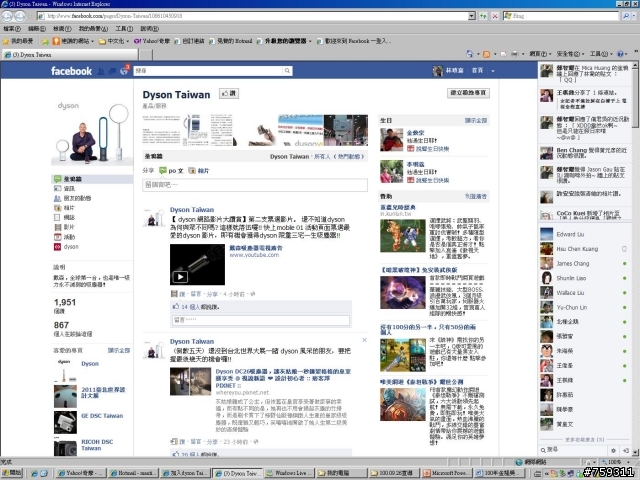Click the favorites star in the bookmarks bar
The height and width of the screenshot is (480, 640).
[6, 41]
